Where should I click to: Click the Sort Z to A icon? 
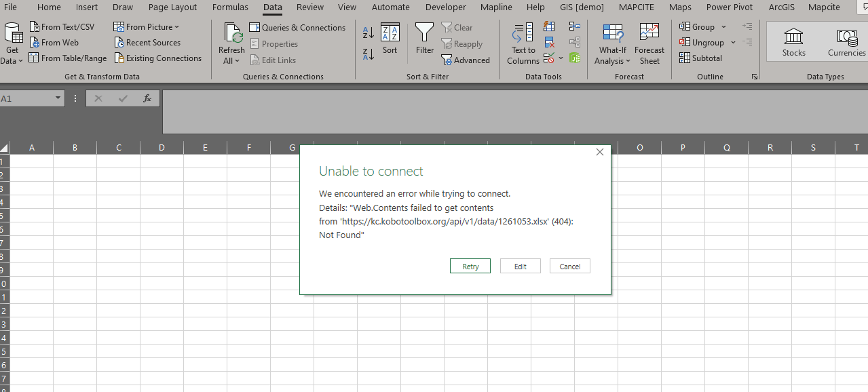[369, 54]
